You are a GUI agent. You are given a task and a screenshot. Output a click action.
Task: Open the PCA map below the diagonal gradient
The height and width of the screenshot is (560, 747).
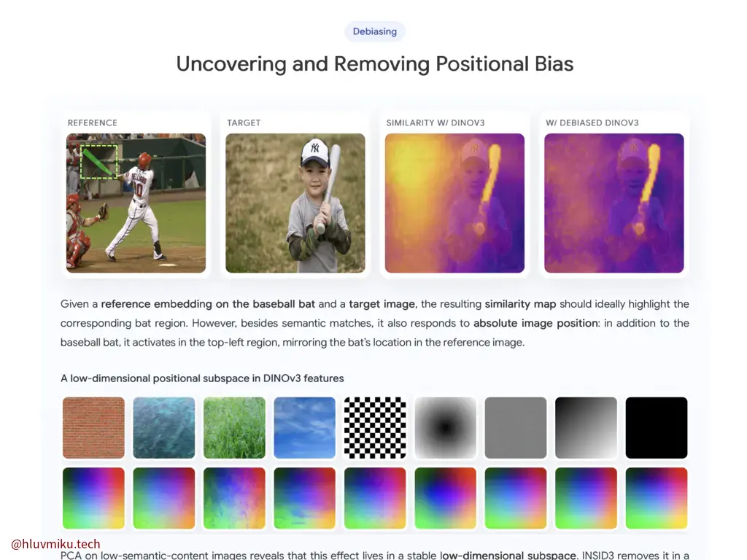pyautogui.click(x=586, y=498)
